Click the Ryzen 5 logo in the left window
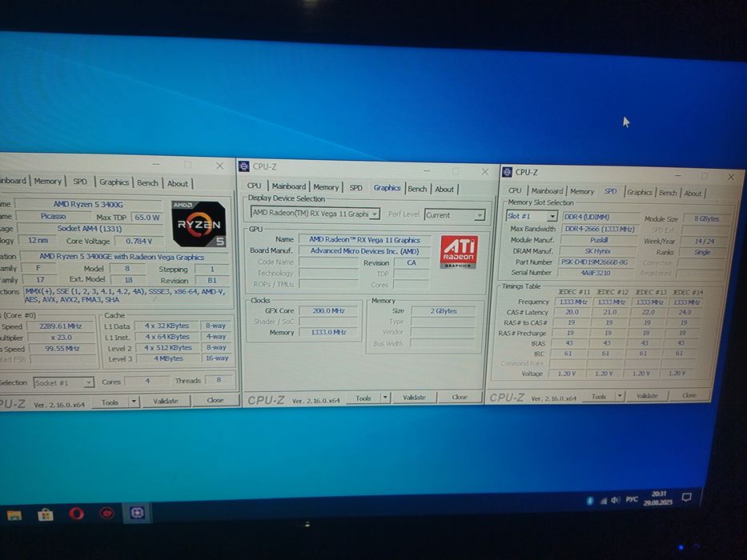The width and height of the screenshot is (747, 560). tap(199, 224)
